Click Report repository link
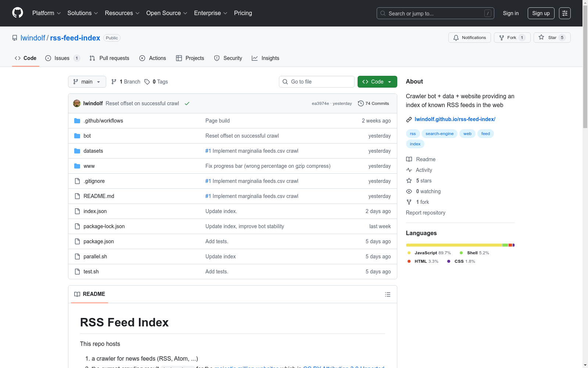Screen dimensions: 588x368 tap(426, 213)
